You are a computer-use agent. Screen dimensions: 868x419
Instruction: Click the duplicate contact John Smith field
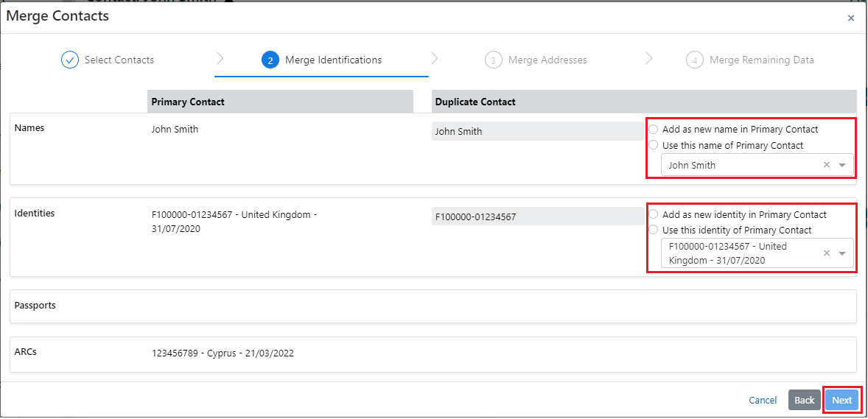point(538,132)
